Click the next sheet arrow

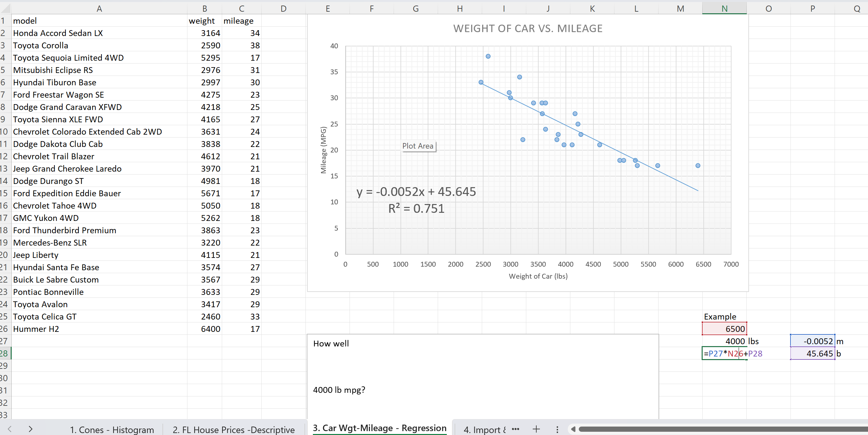click(x=31, y=429)
